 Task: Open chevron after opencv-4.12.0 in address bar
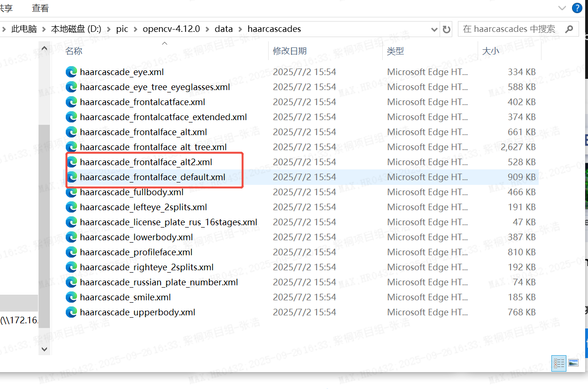click(x=207, y=29)
